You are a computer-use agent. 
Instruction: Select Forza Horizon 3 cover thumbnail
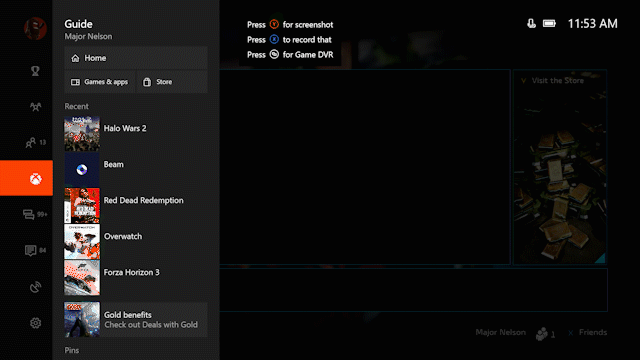pyautogui.click(x=82, y=278)
